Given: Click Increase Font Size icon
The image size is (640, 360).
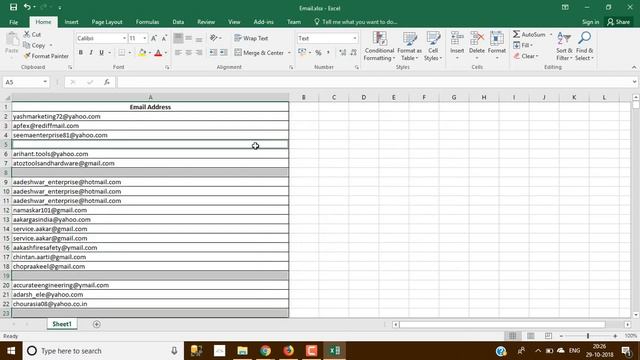Looking at the screenshot, I should click(154, 38).
